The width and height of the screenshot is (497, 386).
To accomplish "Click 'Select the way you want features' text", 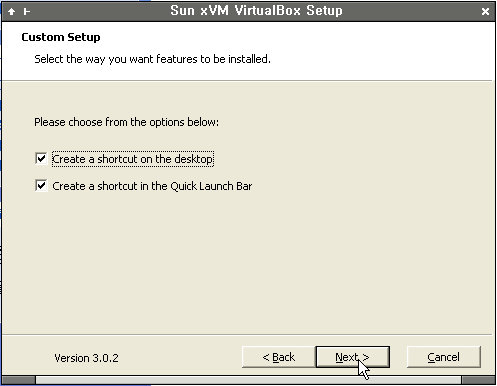I will tap(116, 59).
